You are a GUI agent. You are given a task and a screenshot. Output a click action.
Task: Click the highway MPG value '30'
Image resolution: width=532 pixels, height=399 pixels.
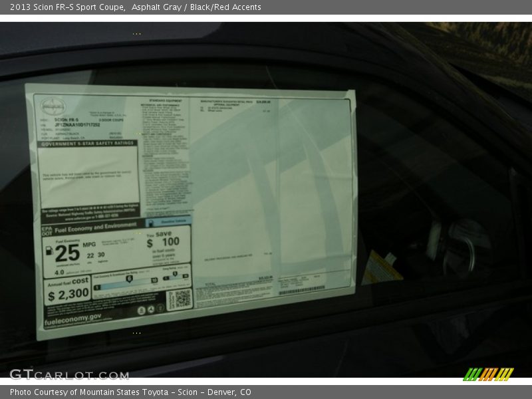tap(101, 255)
